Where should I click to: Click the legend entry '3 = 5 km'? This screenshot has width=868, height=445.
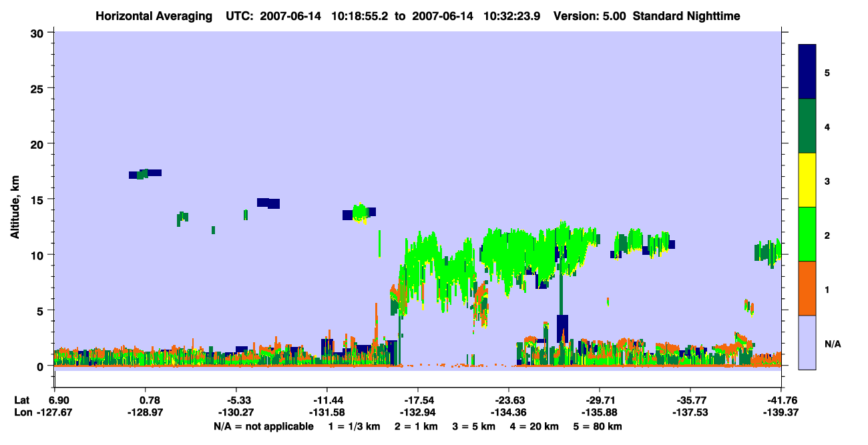point(475,426)
